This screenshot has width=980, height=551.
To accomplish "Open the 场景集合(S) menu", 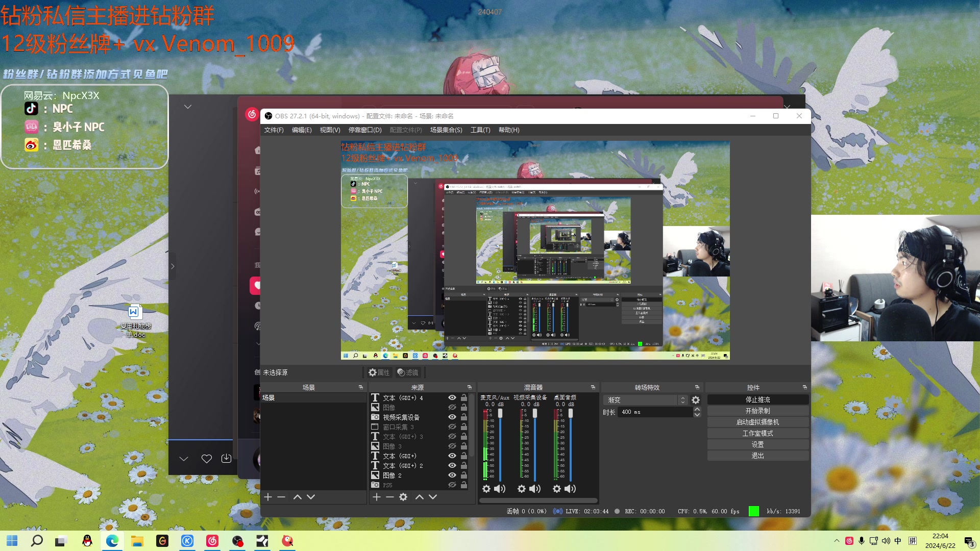I will [446, 130].
